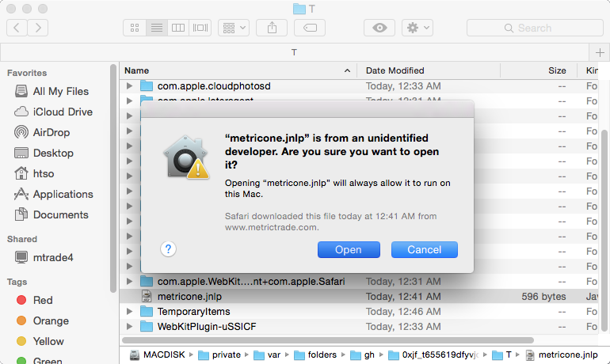Click the Quick Look eye button
Screen dimensions: 610x364
click(x=379, y=28)
